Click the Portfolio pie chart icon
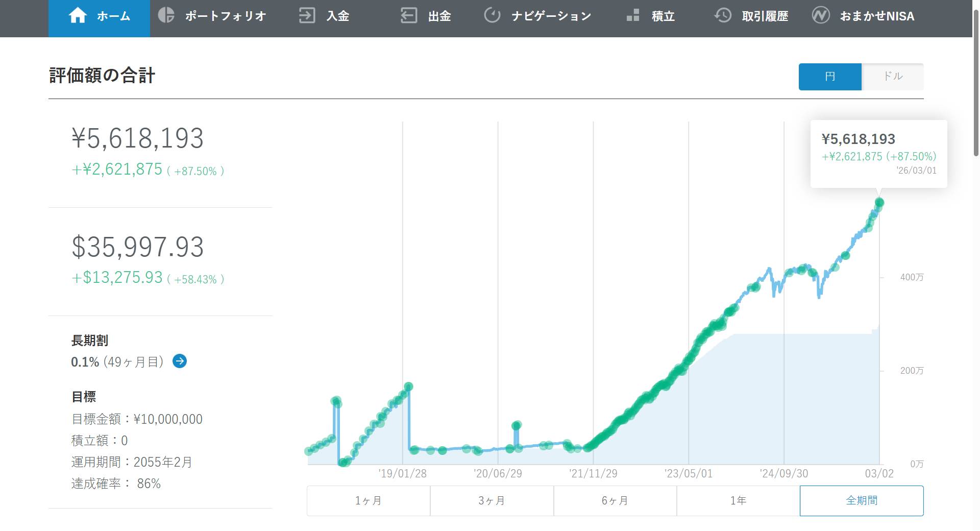Viewport: 980px width, 531px height. click(x=166, y=16)
